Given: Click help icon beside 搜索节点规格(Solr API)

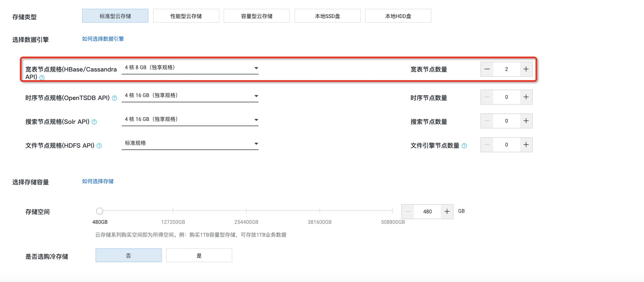Looking at the screenshot, I should [94, 122].
